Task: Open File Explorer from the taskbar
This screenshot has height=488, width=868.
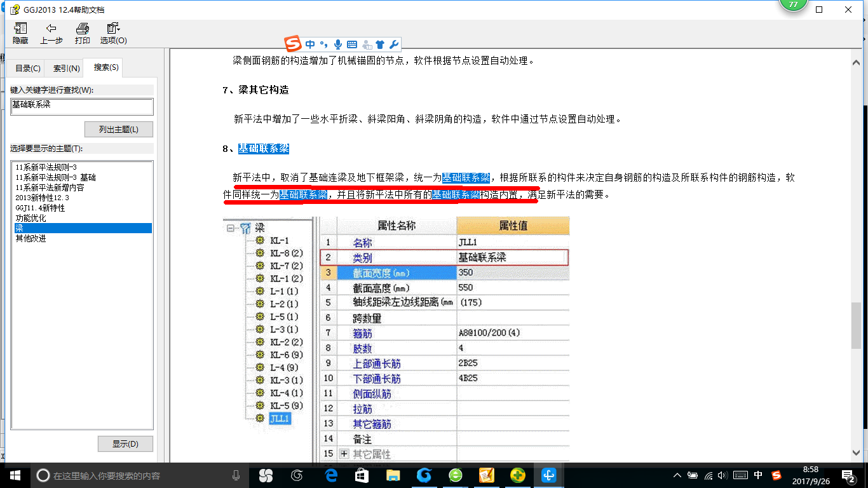Action: [x=393, y=475]
